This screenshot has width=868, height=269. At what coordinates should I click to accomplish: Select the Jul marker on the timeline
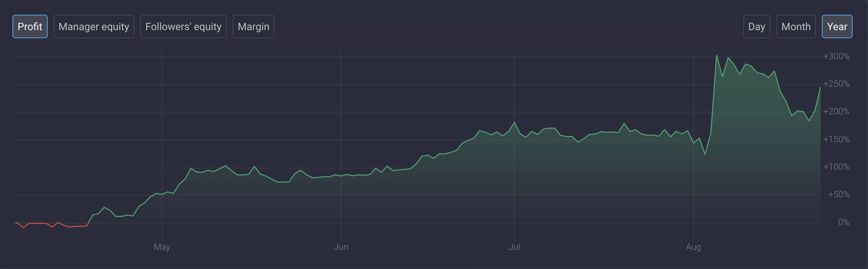[514, 247]
